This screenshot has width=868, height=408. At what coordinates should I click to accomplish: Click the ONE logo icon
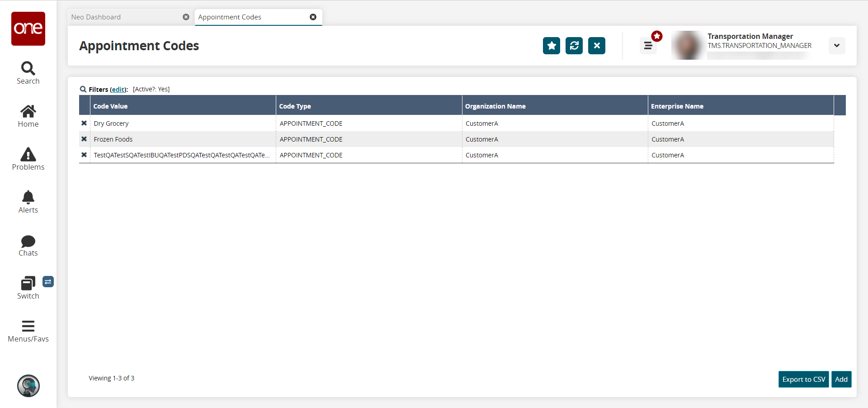(28, 28)
